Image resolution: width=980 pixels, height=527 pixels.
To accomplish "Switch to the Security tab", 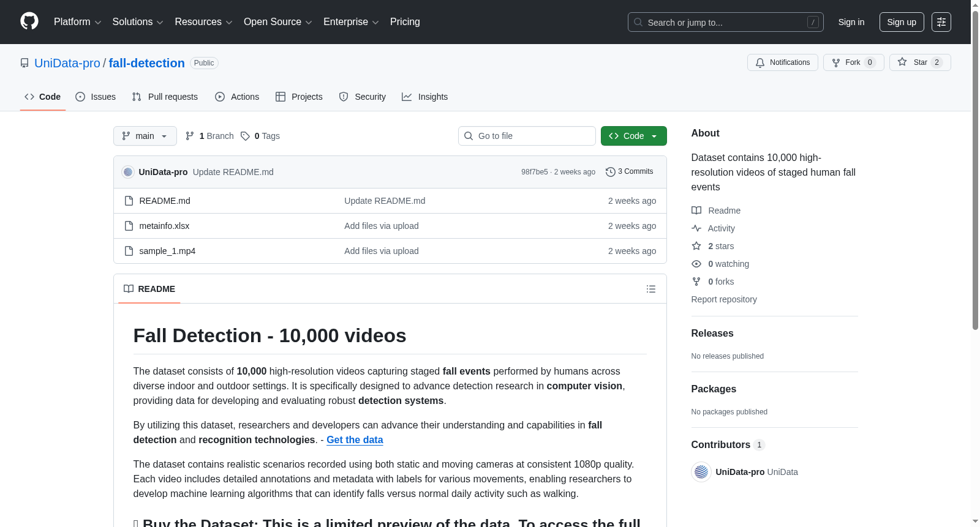I will [363, 97].
